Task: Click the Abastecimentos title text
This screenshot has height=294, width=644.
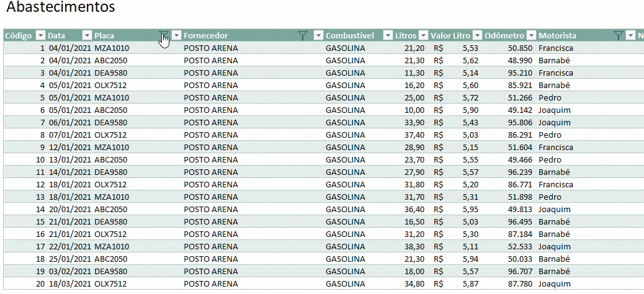Action: pyautogui.click(x=60, y=8)
